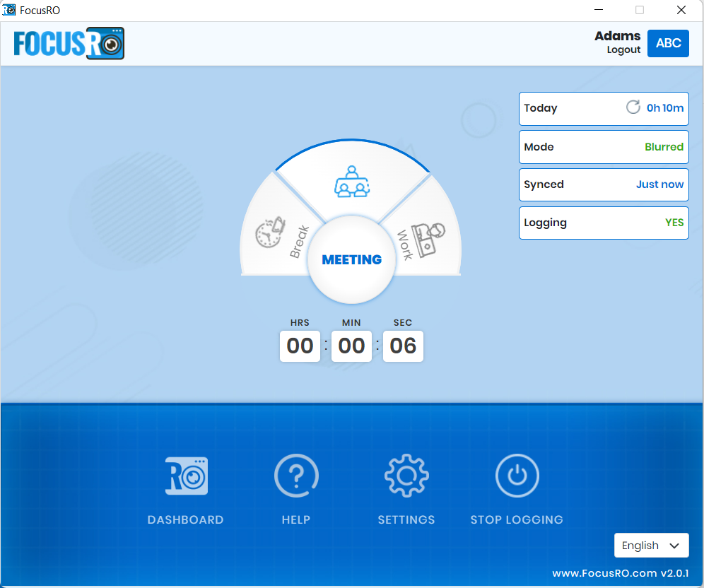Viewport: 704px width, 588px height.
Task: Click Blurred to change the mode
Action: (664, 146)
